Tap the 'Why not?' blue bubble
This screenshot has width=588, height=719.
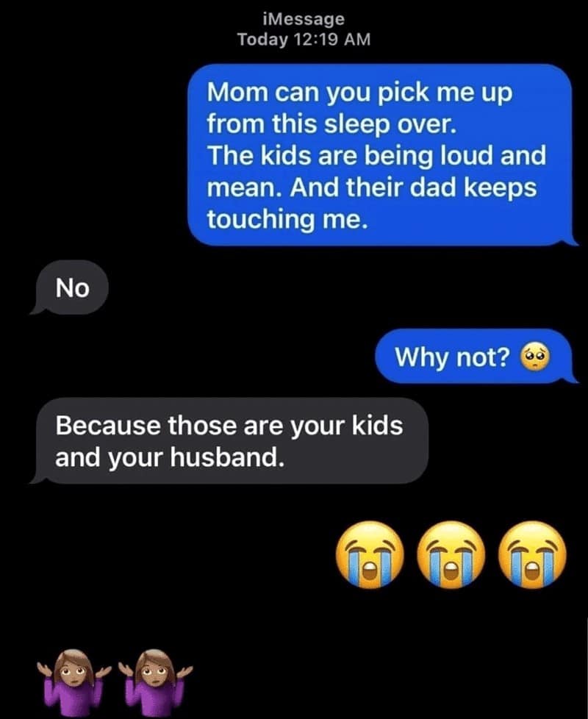[476, 357]
